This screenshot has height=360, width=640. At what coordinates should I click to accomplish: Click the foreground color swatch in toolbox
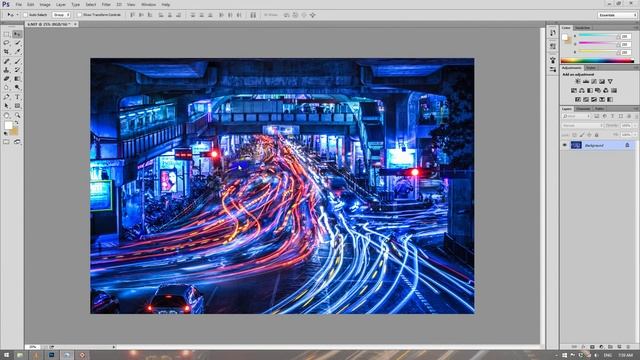8,126
